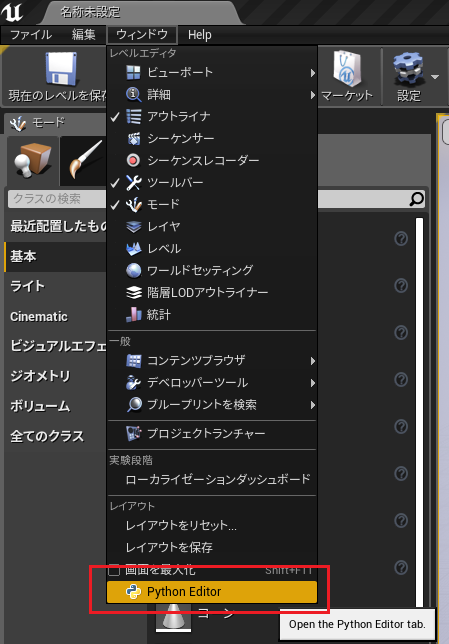Open the Marketplace shopping bag icon
Viewport: 449px width, 644px height.
coord(347,68)
